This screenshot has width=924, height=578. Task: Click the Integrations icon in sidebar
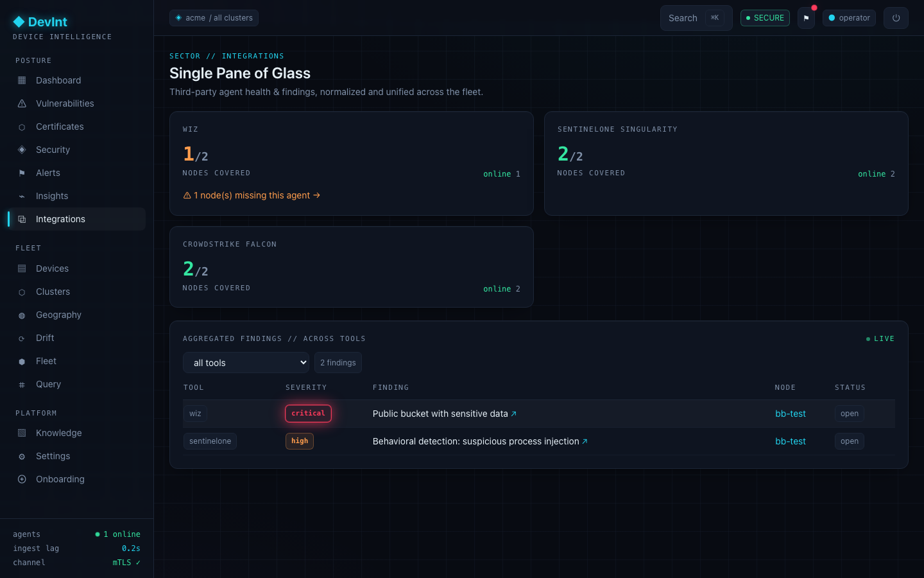(22, 219)
